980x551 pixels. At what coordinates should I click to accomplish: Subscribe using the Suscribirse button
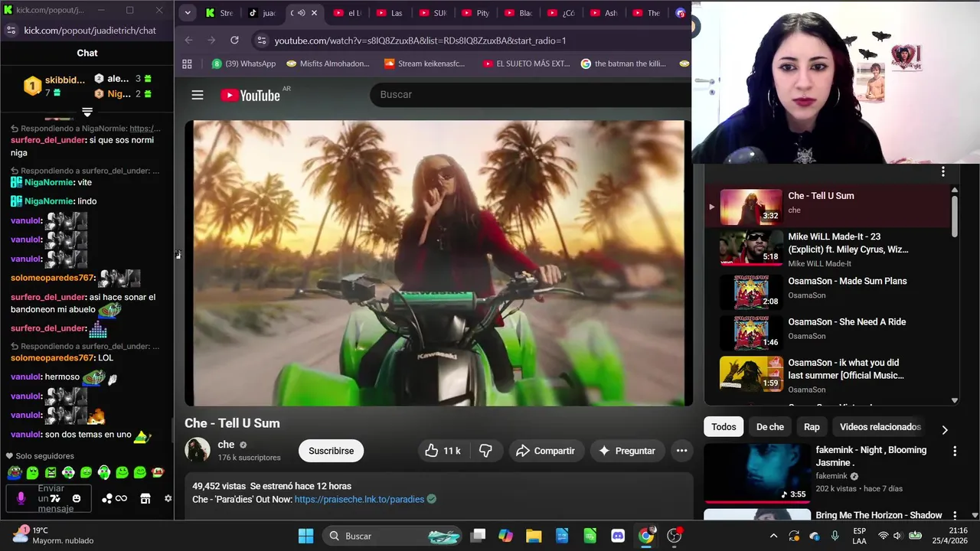click(x=331, y=451)
